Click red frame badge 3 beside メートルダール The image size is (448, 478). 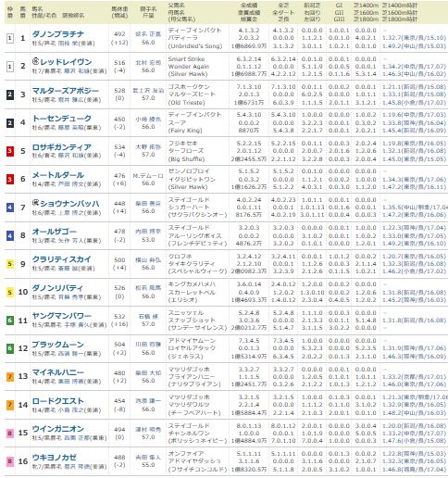tap(10, 179)
